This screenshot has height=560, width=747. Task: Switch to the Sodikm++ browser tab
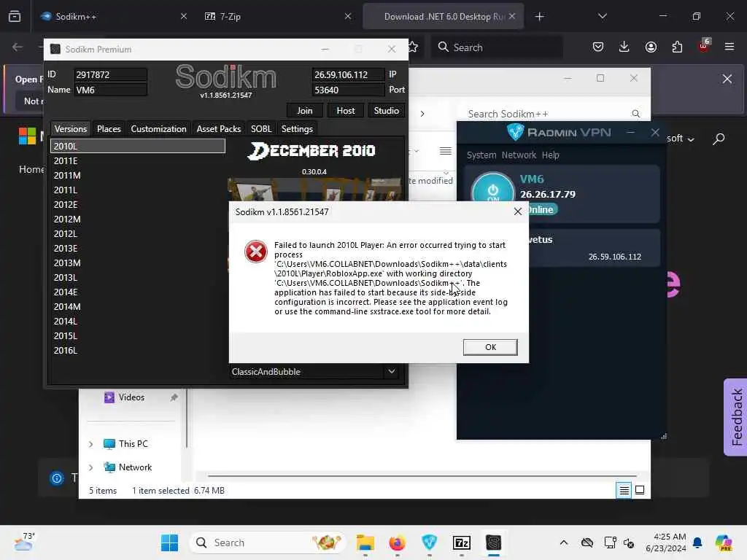coord(113,16)
